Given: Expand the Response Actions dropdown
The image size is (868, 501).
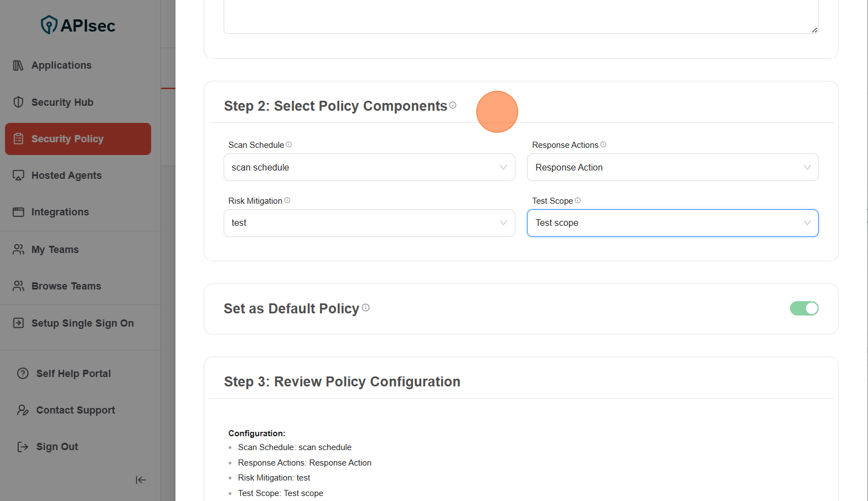Looking at the screenshot, I should click(672, 167).
